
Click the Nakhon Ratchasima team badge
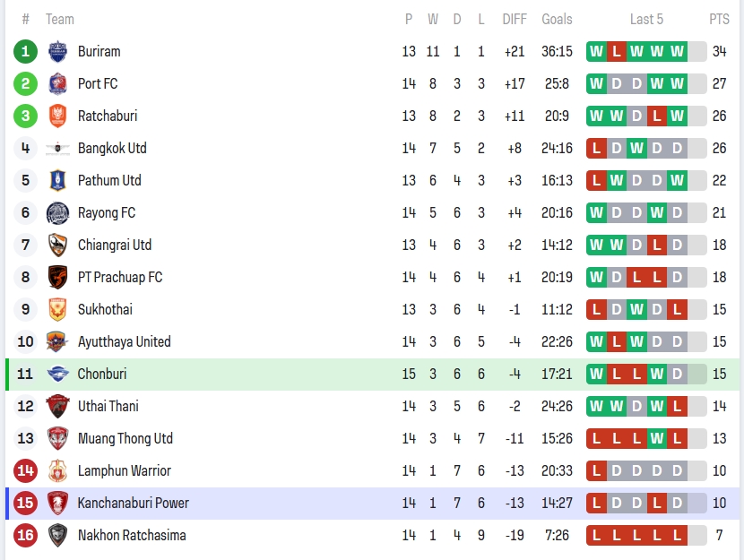(x=57, y=535)
